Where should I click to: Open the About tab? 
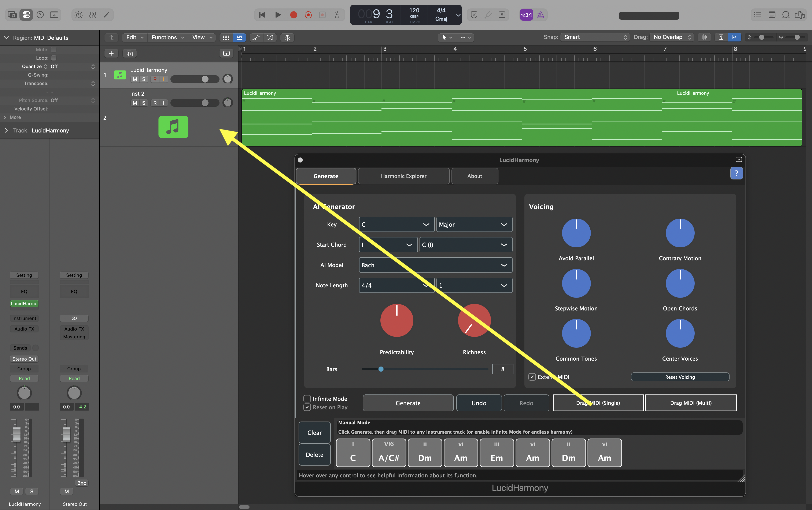(x=475, y=176)
